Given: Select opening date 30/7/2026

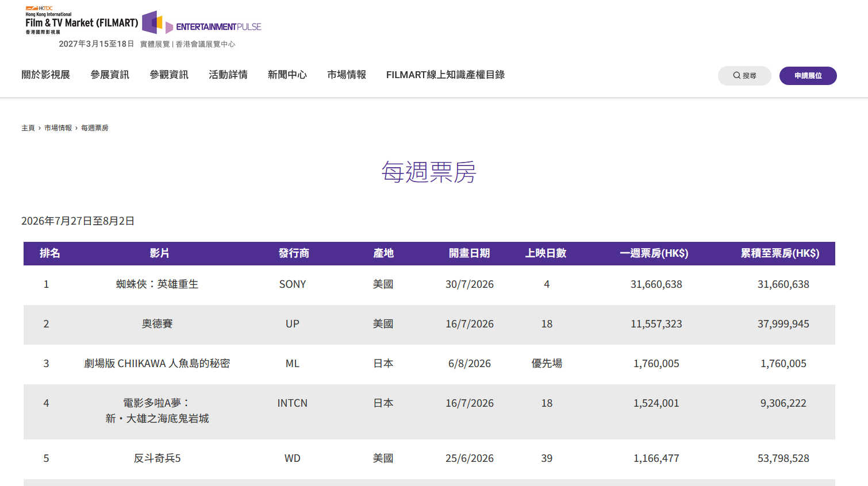Looking at the screenshot, I should point(470,284).
